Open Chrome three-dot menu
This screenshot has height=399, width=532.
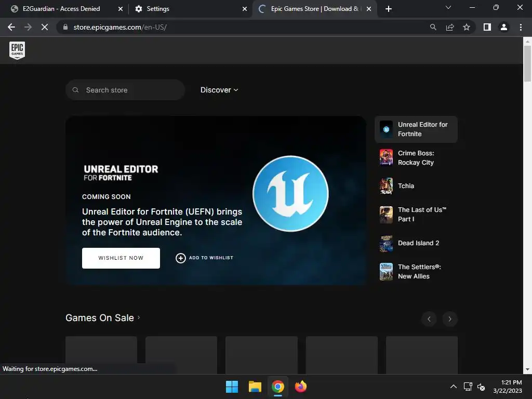tap(521, 27)
